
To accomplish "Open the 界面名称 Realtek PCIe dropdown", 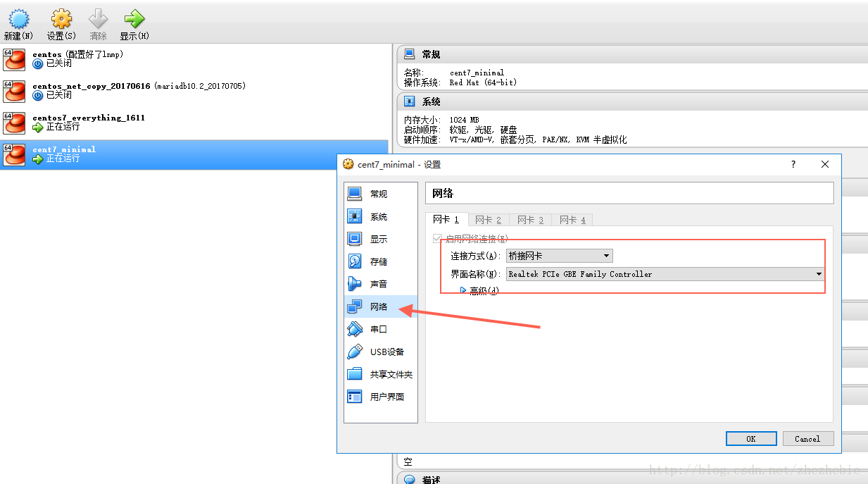I will click(665, 274).
